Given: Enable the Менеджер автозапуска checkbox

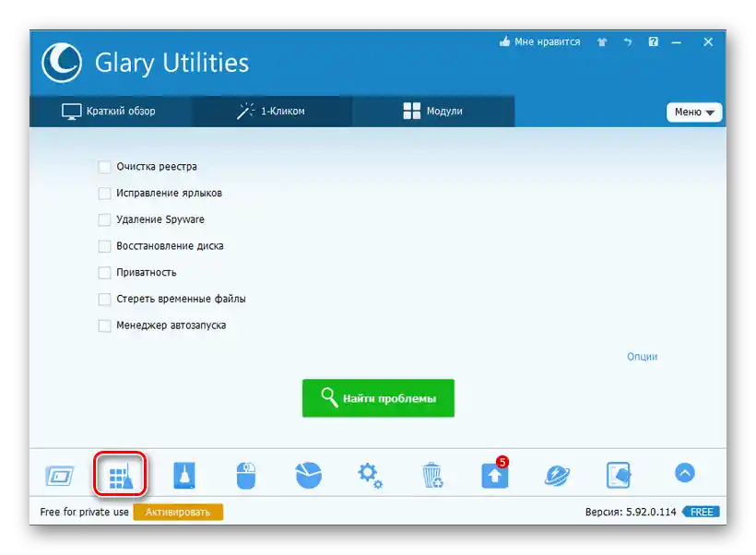Looking at the screenshot, I should 104,325.
